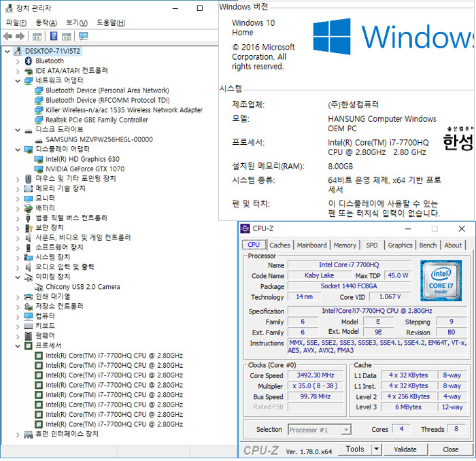Expand the 휴먼 인터페이스 장치 category
476x461 pixels.
[x=18, y=434]
